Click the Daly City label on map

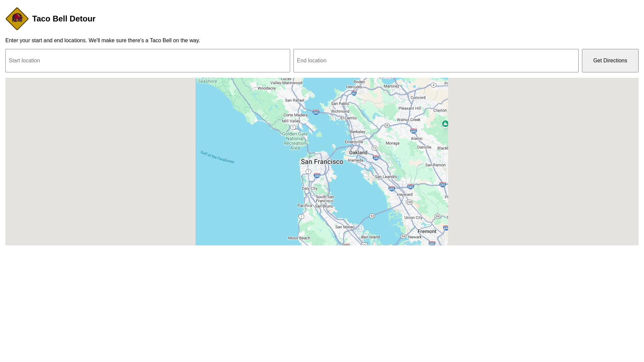(310, 188)
